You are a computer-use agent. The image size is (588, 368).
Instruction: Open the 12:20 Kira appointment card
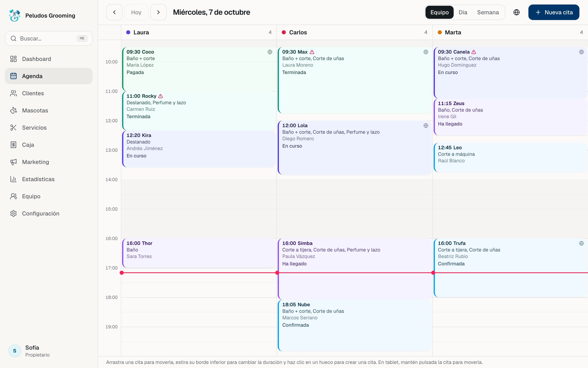pos(199,149)
